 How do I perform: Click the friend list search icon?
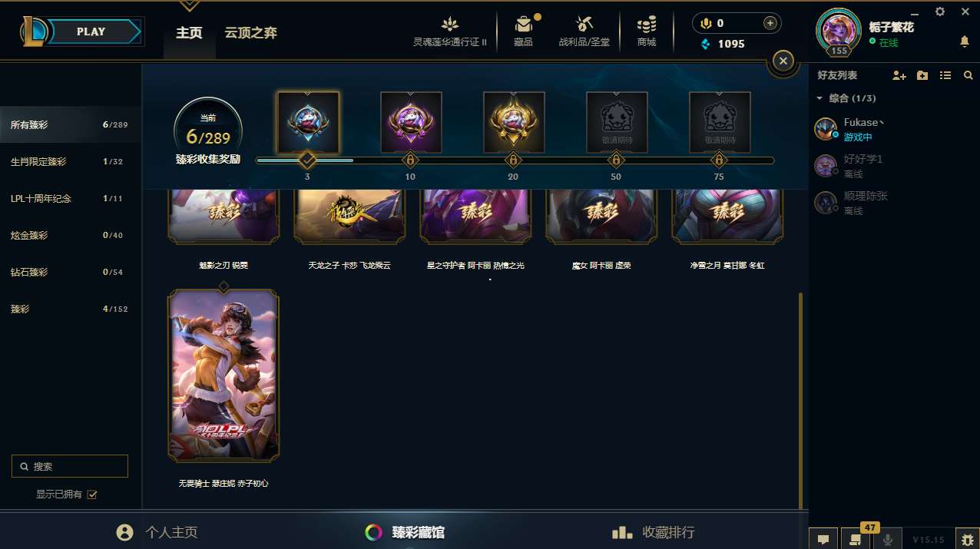pos(968,75)
